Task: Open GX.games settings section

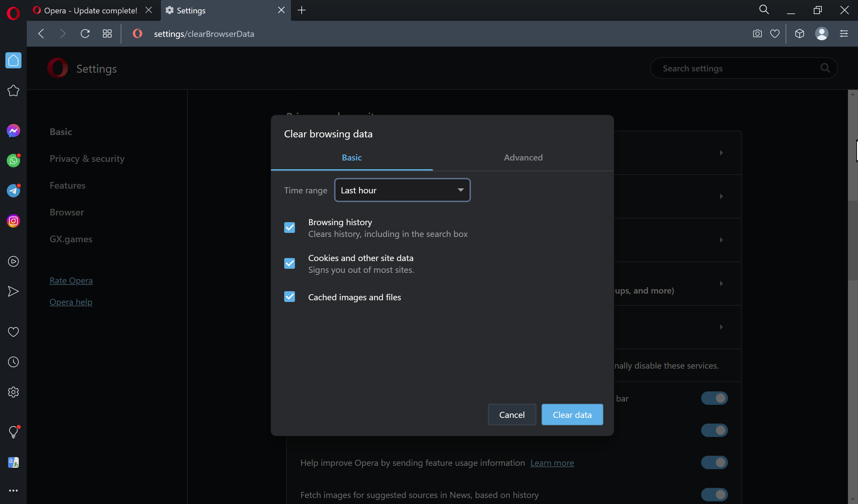Action: tap(71, 239)
